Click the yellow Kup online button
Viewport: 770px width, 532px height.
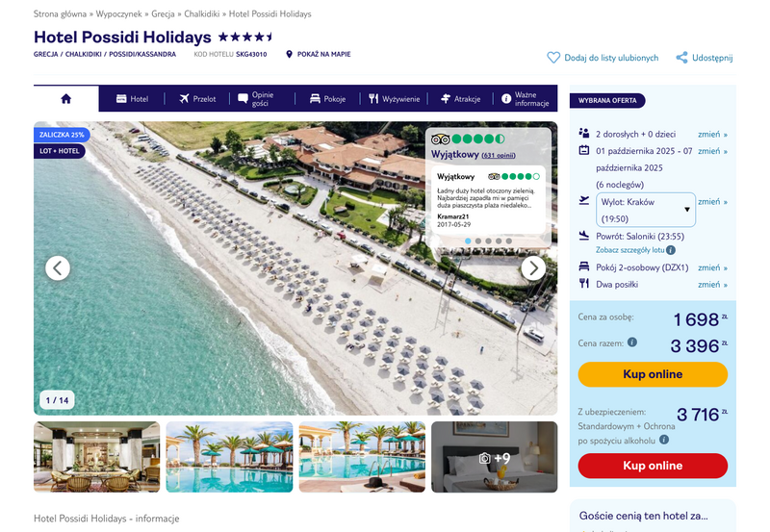(653, 374)
